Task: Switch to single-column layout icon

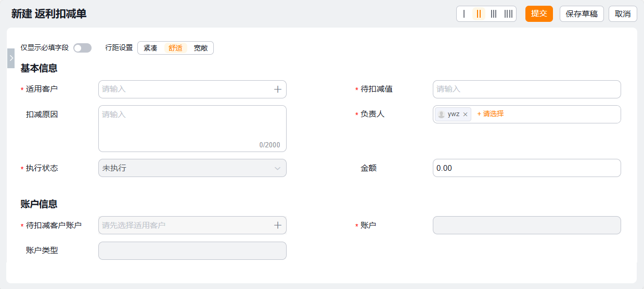Action: pyautogui.click(x=464, y=14)
